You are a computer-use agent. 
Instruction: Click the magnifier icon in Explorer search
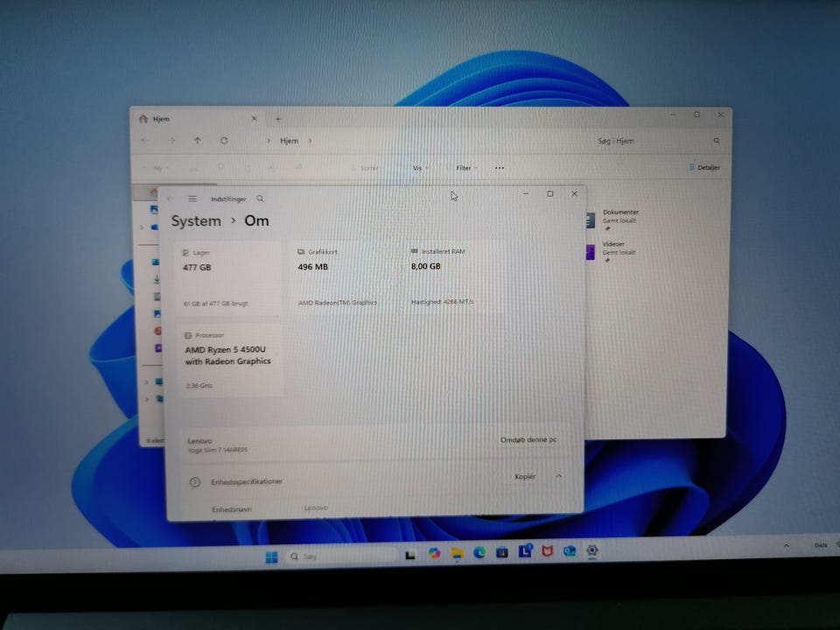click(x=717, y=141)
